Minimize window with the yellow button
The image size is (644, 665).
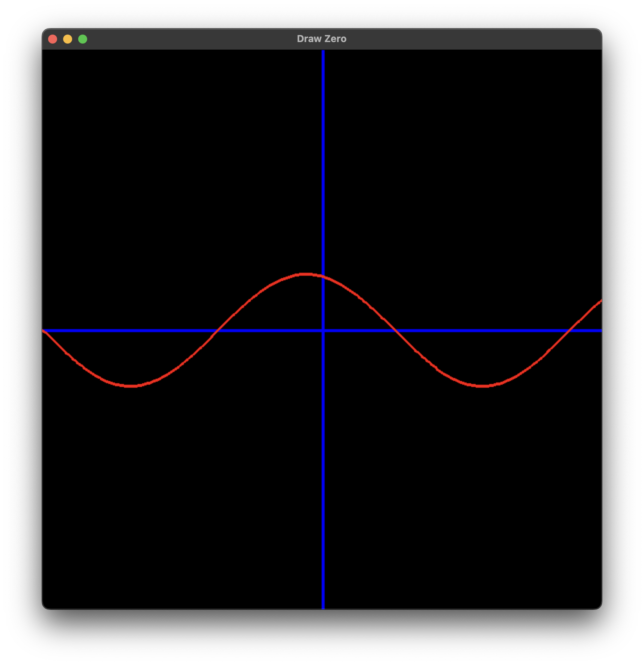(68, 39)
